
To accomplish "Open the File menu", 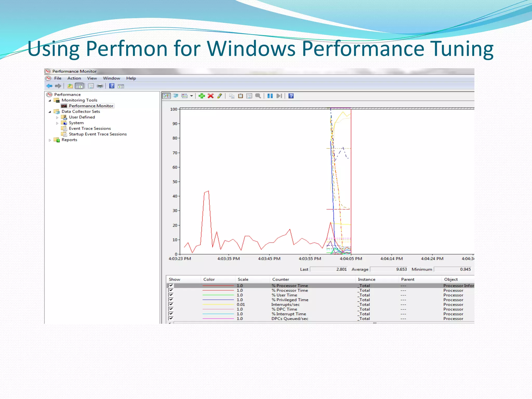I will coord(58,78).
